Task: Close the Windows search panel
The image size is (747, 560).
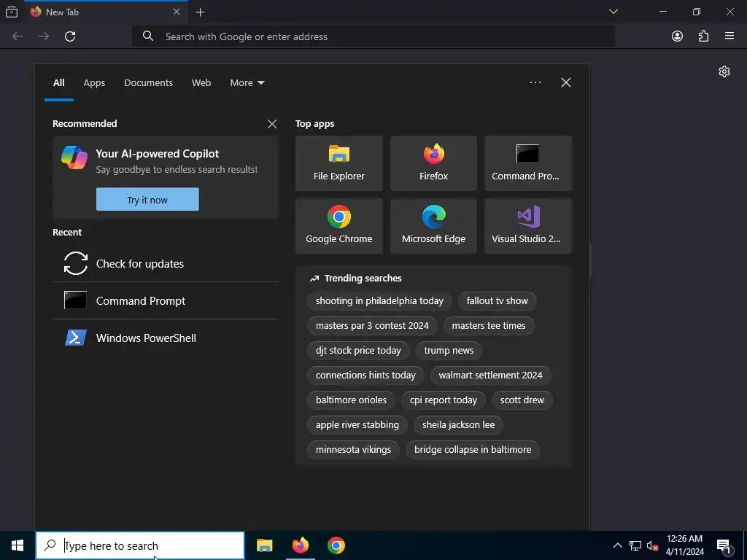Action: [x=566, y=82]
